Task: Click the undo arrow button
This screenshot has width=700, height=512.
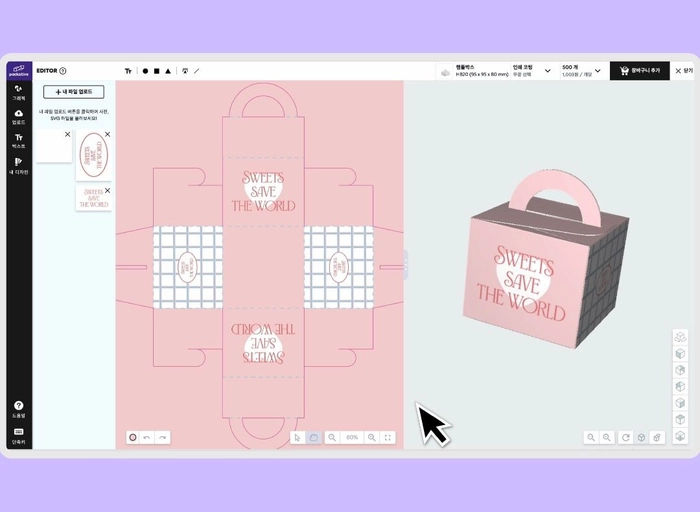Action: pos(147,437)
